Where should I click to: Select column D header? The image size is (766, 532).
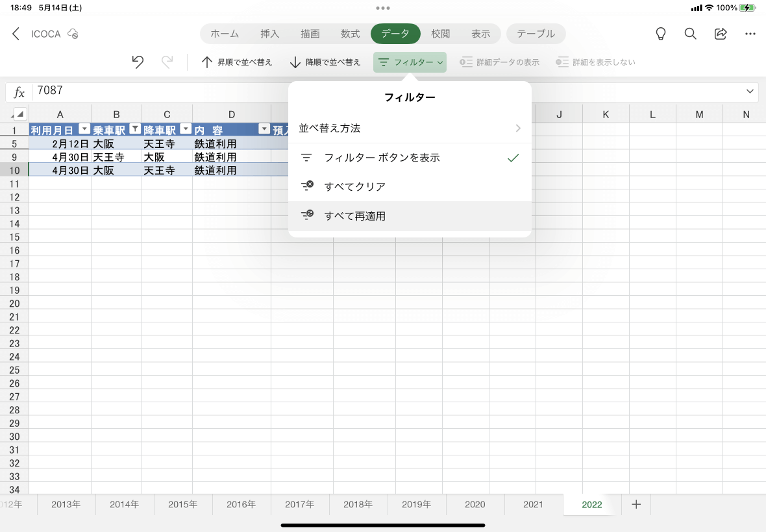pyautogui.click(x=232, y=114)
